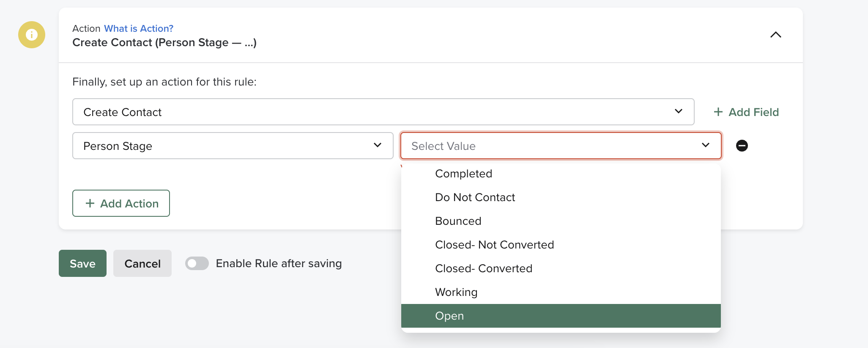Screen dimensions: 868x348
Task: Save the rule
Action: 82,263
